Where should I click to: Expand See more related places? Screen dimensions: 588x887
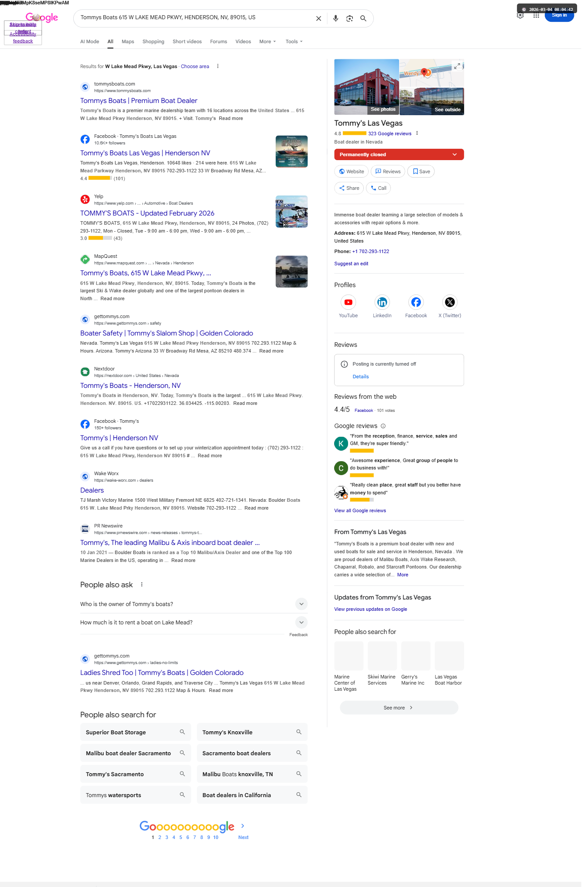point(399,708)
